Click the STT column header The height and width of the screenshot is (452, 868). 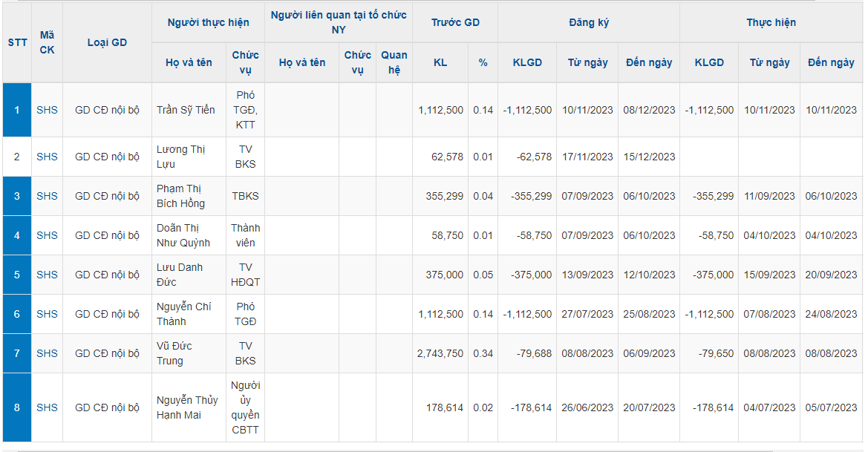tap(17, 42)
